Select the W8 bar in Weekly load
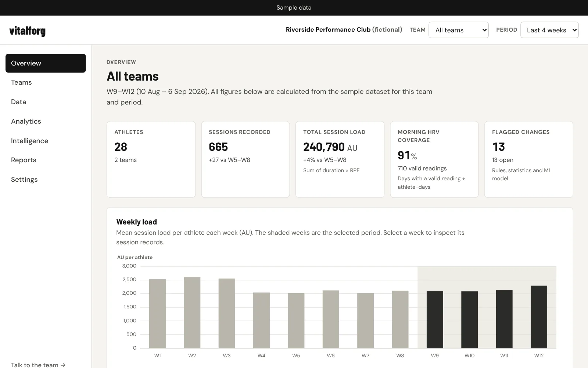This screenshot has height=368, width=588. [400, 319]
